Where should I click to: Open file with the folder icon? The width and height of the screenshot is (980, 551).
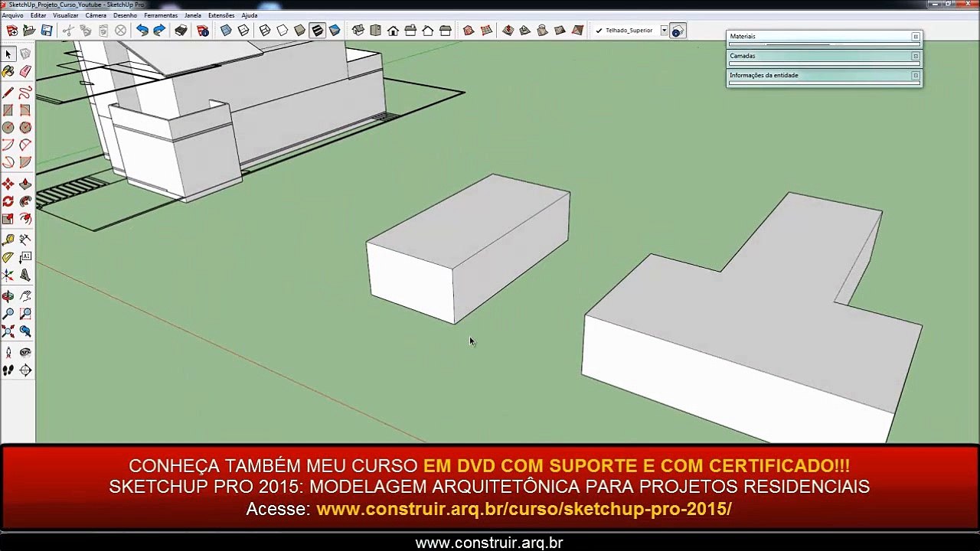(x=29, y=31)
